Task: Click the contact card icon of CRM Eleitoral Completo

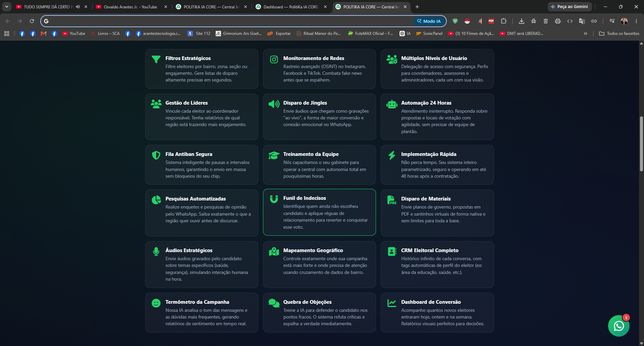Action: coord(392,251)
